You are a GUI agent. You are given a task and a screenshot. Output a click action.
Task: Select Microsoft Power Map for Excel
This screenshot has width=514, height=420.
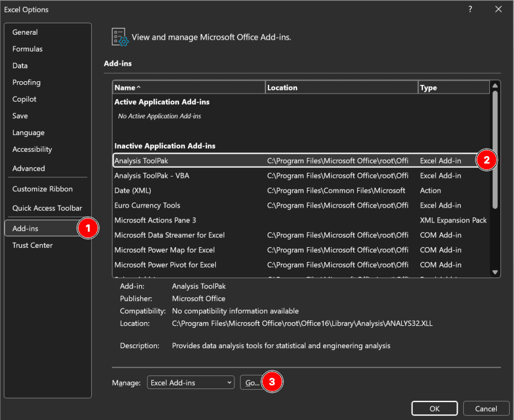click(x=186, y=250)
